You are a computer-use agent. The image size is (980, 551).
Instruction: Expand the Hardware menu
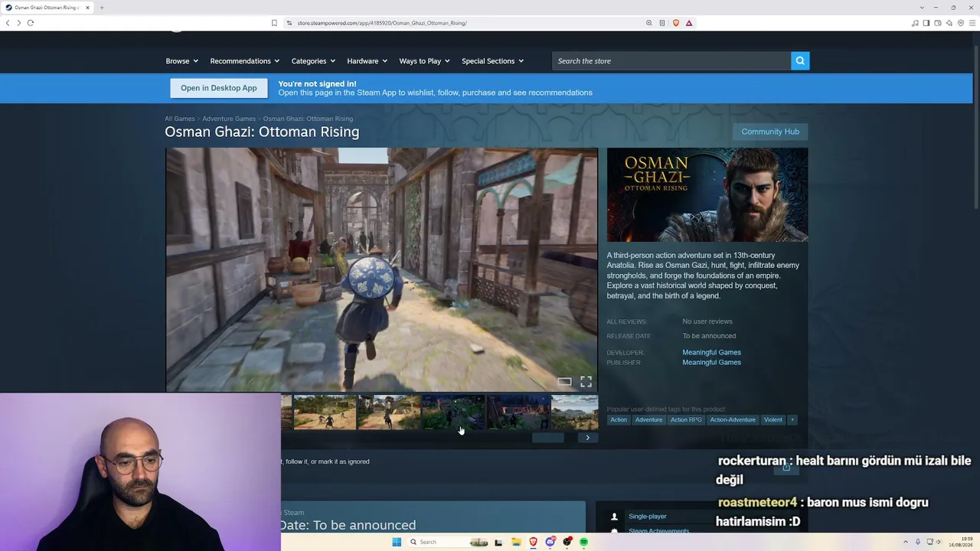(367, 61)
